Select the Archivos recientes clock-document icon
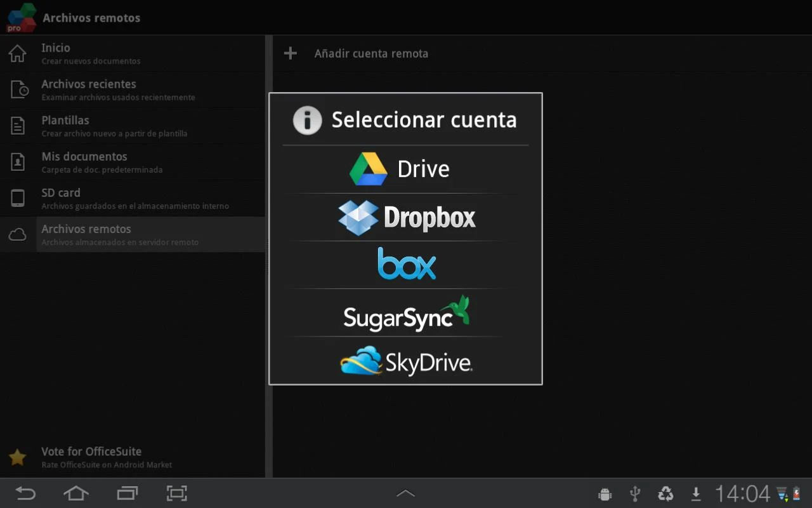 pyautogui.click(x=20, y=90)
